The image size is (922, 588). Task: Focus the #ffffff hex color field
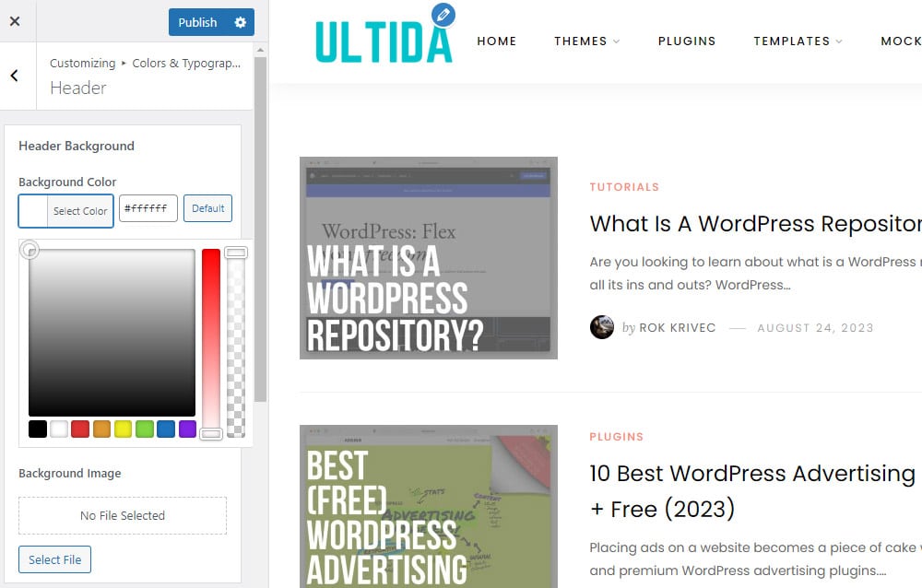[x=148, y=208]
